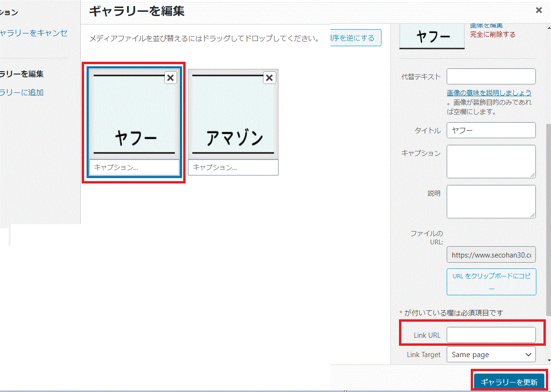This screenshot has width=551, height=392.
Task: Choose ギャラリーに追加 in the sidebar
Action: coord(22,92)
